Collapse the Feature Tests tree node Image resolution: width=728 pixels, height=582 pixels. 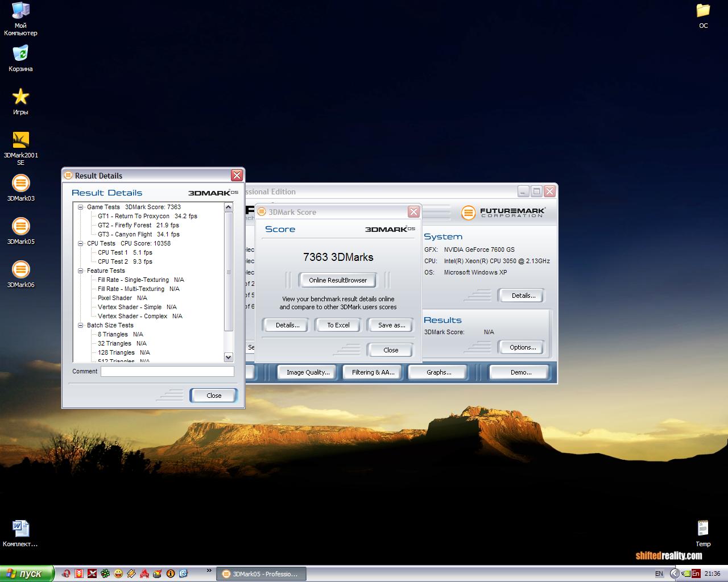81,271
